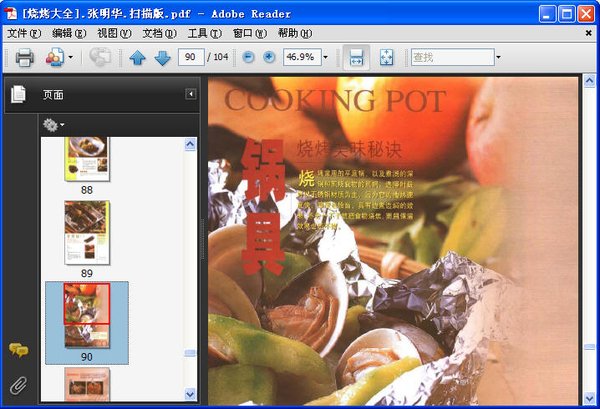The image size is (600, 409).
Task: Open the 文档 menu
Action: tap(159, 34)
